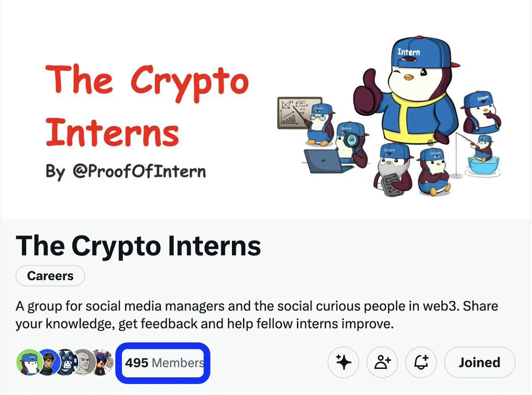Open the 495 Members list
The width and height of the screenshot is (532, 395).
(163, 363)
